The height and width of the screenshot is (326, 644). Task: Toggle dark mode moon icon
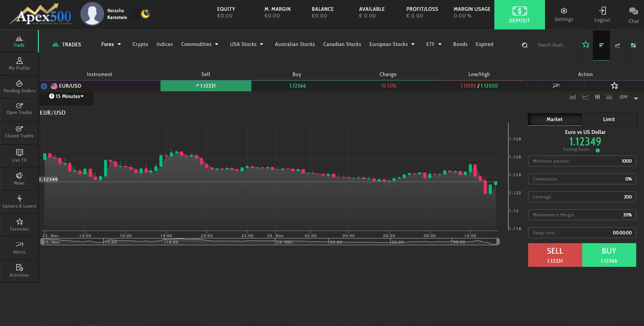[x=145, y=14]
